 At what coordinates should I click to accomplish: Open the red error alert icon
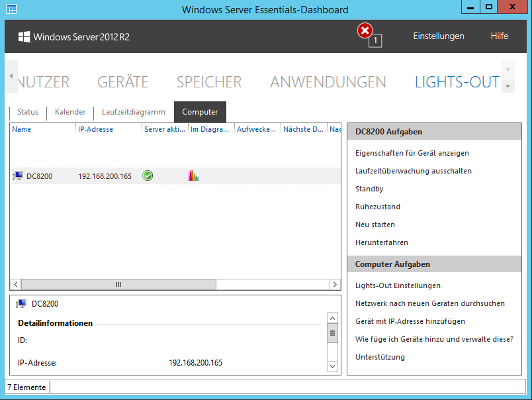point(365,31)
